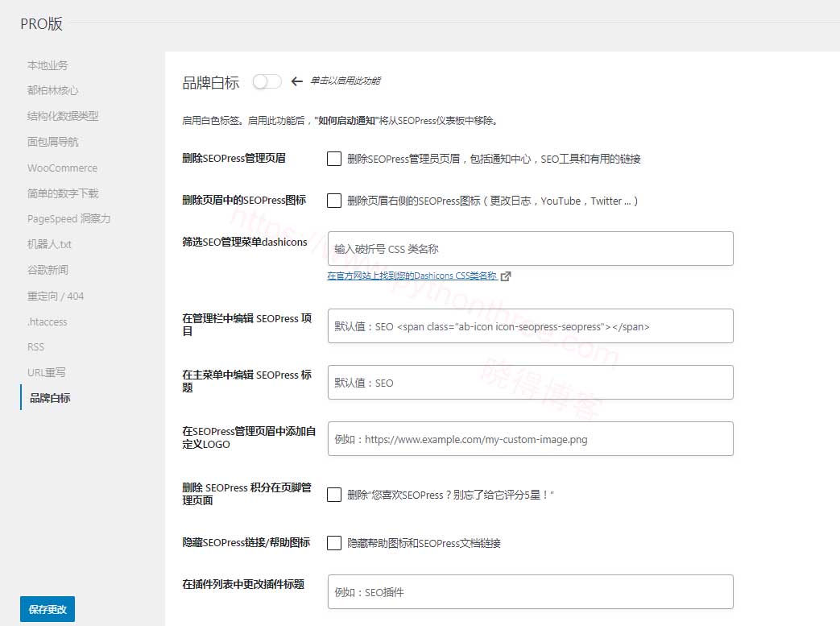Select 简单的数字下载 sidebar tab
This screenshot has height=626, width=840.
tap(63, 193)
